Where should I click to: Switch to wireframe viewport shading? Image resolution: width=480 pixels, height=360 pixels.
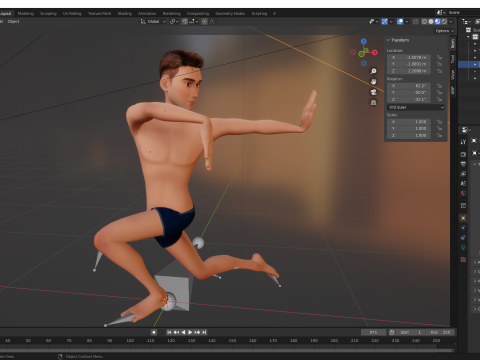pyautogui.click(x=424, y=21)
